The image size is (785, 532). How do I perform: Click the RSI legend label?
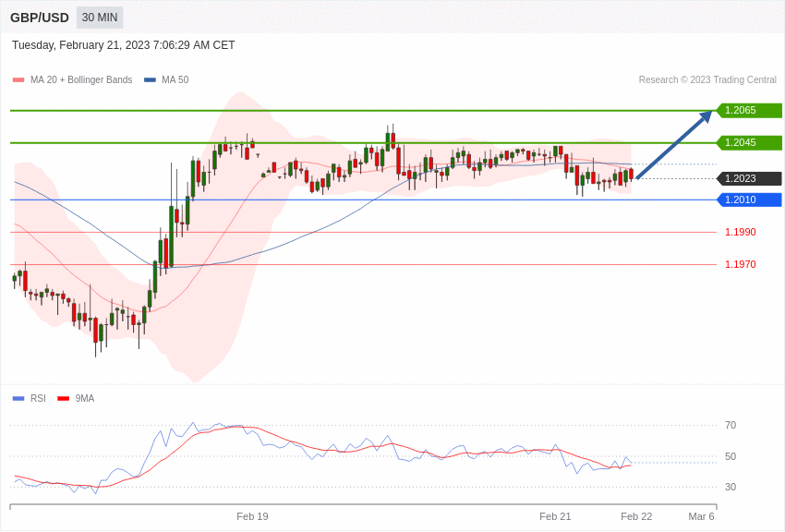click(x=38, y=398)
